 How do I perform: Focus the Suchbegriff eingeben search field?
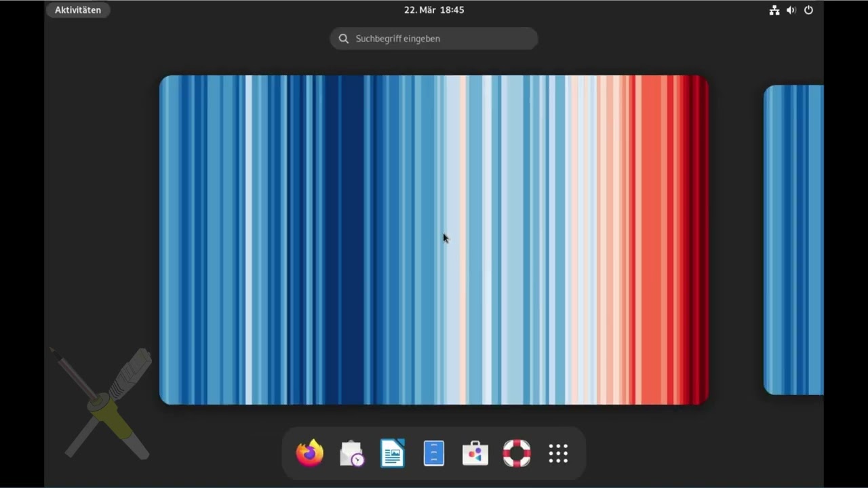point(434,39)
